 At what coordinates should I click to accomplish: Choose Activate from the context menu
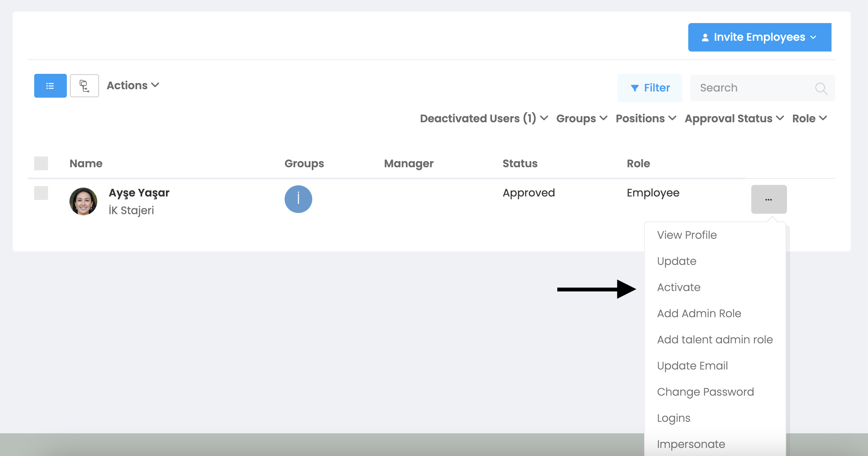pyautogui.click(x=679, y=287)
